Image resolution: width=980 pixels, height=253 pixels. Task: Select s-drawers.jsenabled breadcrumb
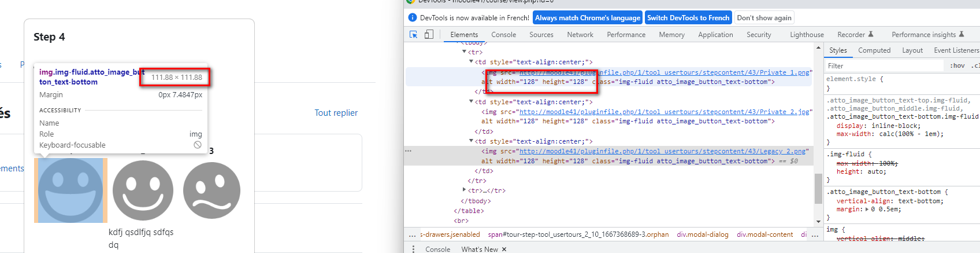coord(450,234)
